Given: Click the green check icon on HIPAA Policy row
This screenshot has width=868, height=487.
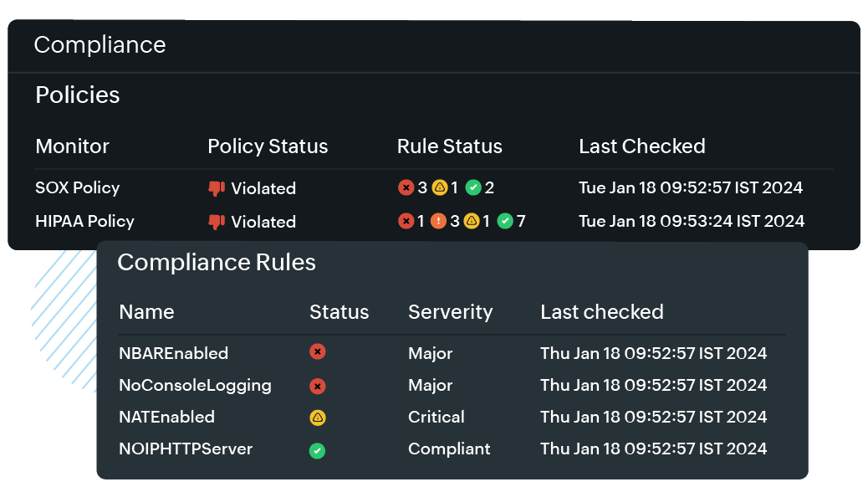Looking at the screenshot, I should tap(505, 222).
